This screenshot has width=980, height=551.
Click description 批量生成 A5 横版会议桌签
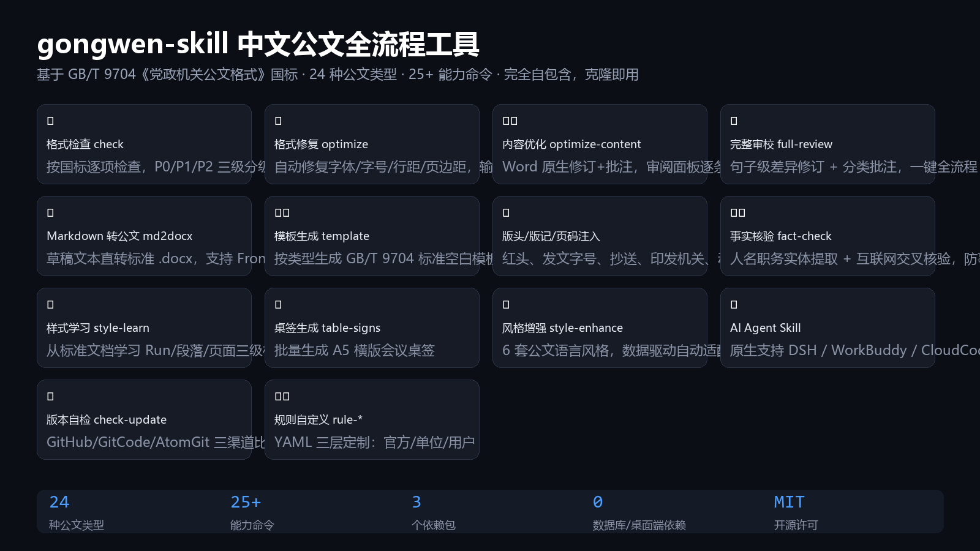point(355,351)
